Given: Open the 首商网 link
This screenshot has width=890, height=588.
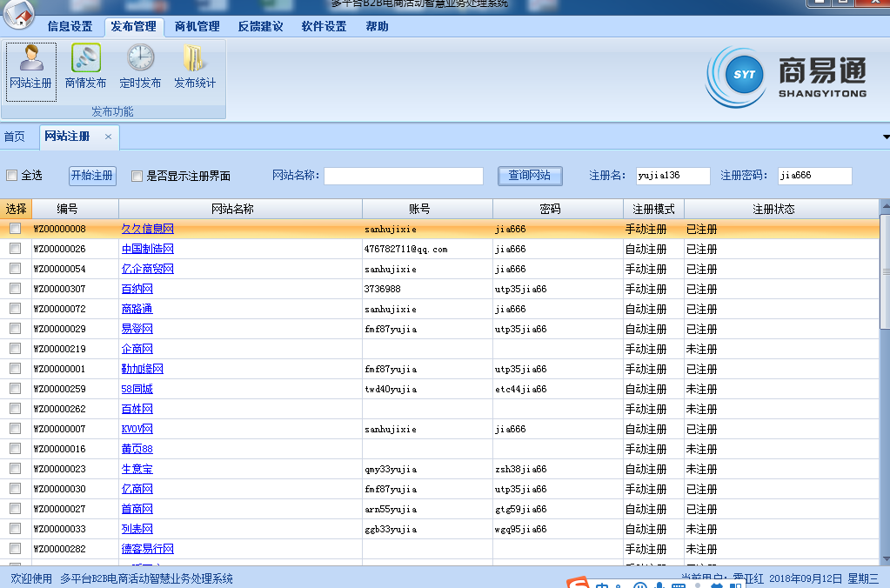Looking at the screenshot, I should pyautogui.click(x=137, y=509).
